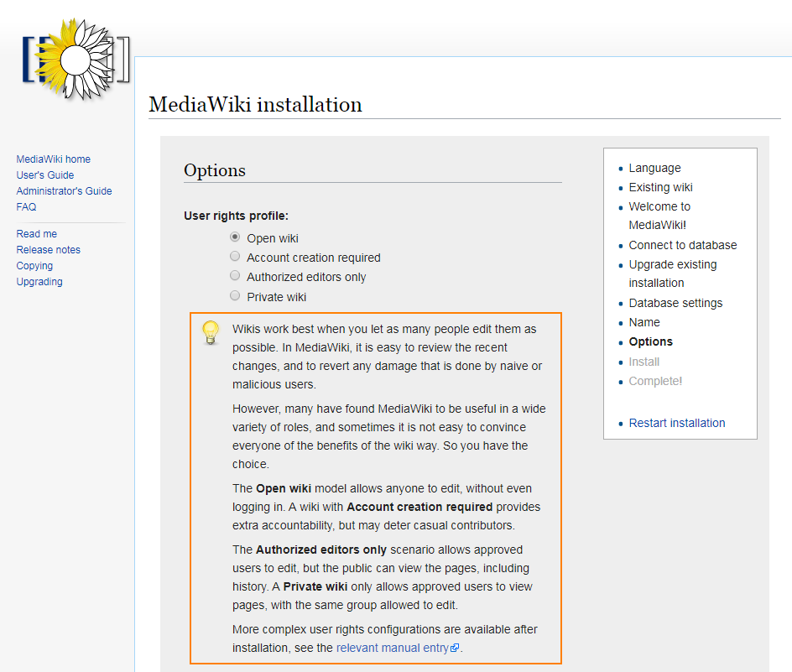792x672 pixels.
Task: Select Account creation required option
Action: (235, 256)
